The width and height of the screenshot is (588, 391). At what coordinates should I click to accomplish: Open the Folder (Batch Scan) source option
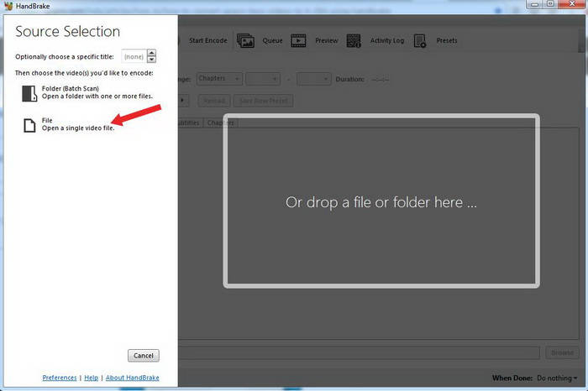pos(87,92)
